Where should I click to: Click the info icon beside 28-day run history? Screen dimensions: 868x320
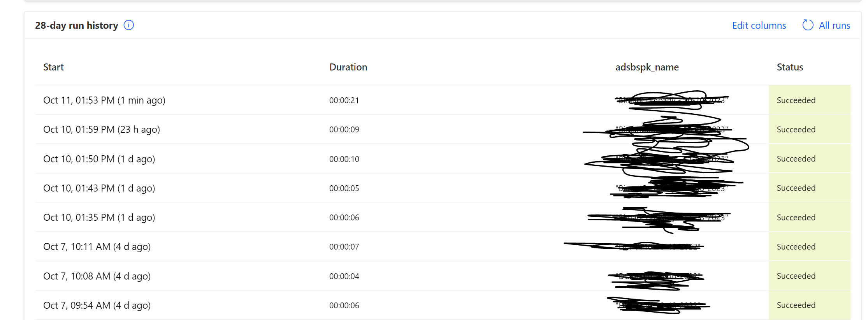(x=128, y=25)
